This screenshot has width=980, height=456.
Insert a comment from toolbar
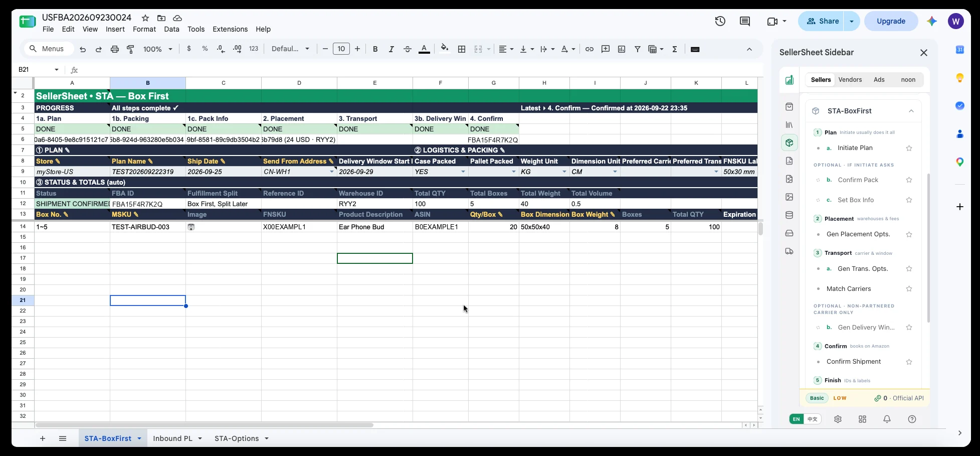(606, 49)
